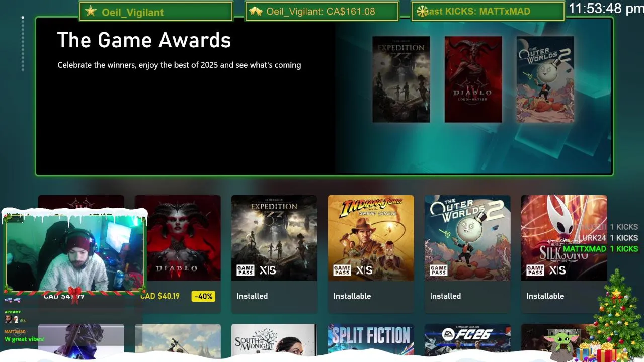Click X|S badge on Silksong tile
644x362 pixels.
tap(557, 270)
